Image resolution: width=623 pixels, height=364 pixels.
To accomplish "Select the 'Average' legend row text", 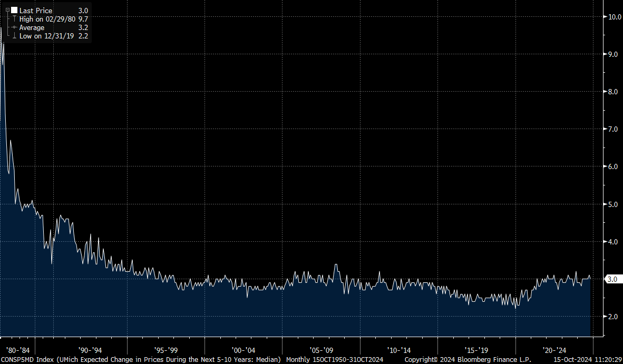I will pos(32,28).
